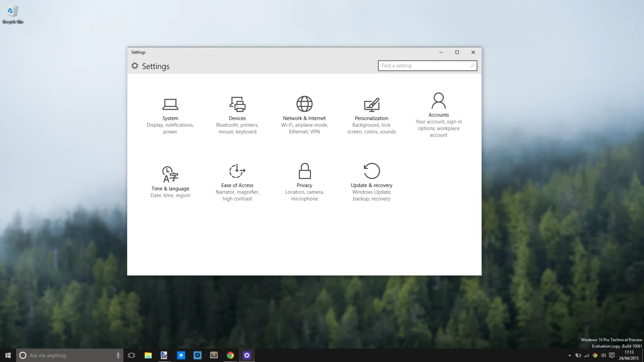Image resolution: width=644 pixels, height=362 pixels.
Task: Click the Find a setting search box
Action: (427, 66)
